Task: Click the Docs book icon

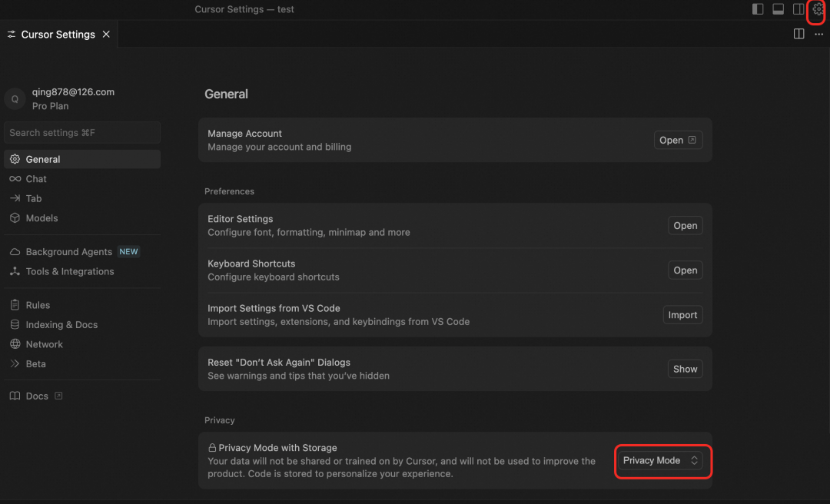Action: tap(15, 396)
